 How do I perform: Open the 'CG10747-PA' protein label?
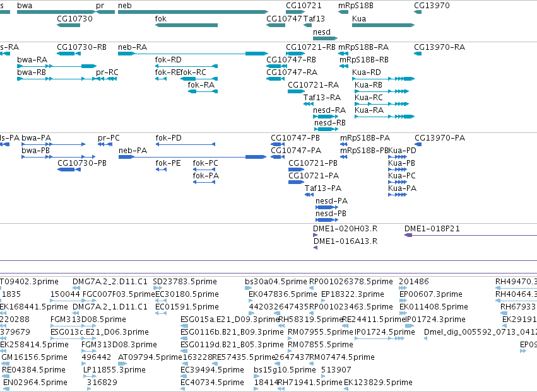tap(296, 151)
